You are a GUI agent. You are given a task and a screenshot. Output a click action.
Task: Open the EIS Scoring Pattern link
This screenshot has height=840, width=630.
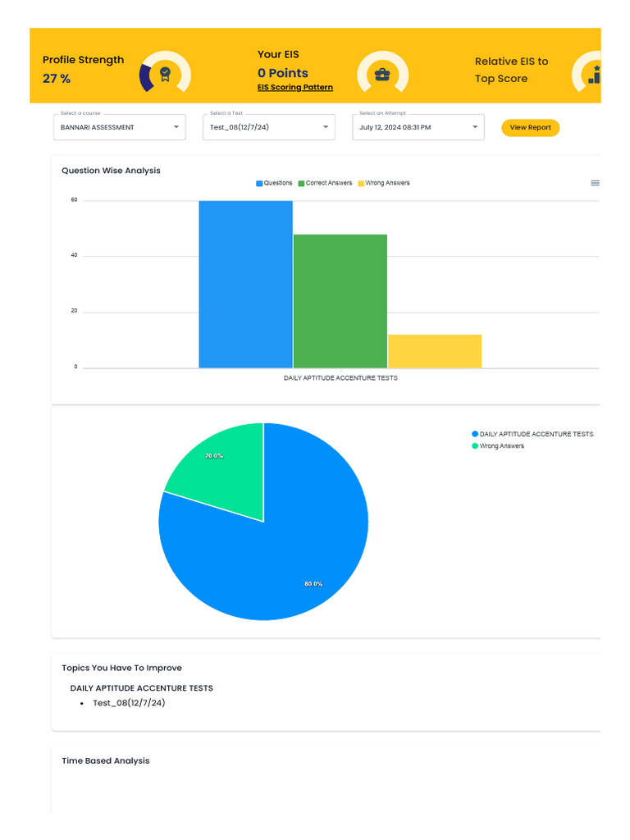coord(295,87)
